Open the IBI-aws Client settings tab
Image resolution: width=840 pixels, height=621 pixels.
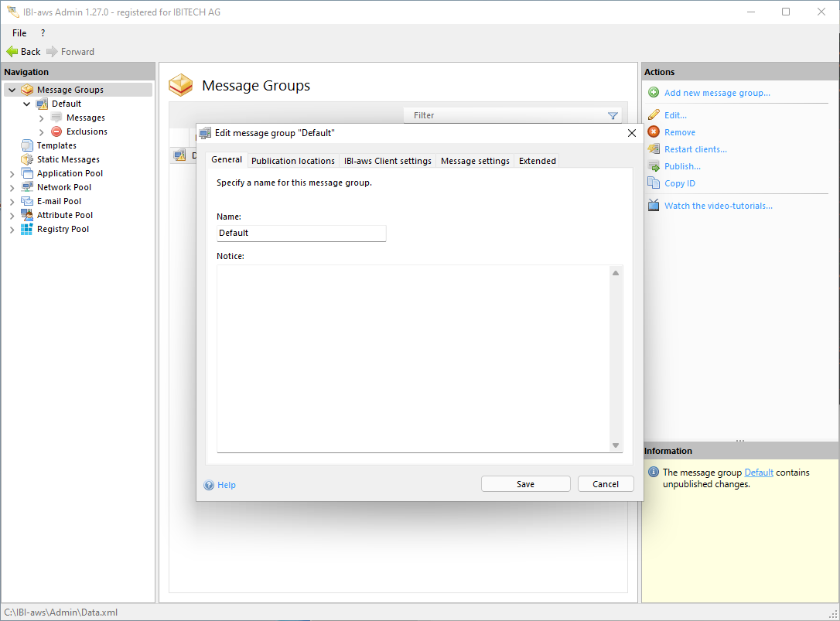coord(388,161)
